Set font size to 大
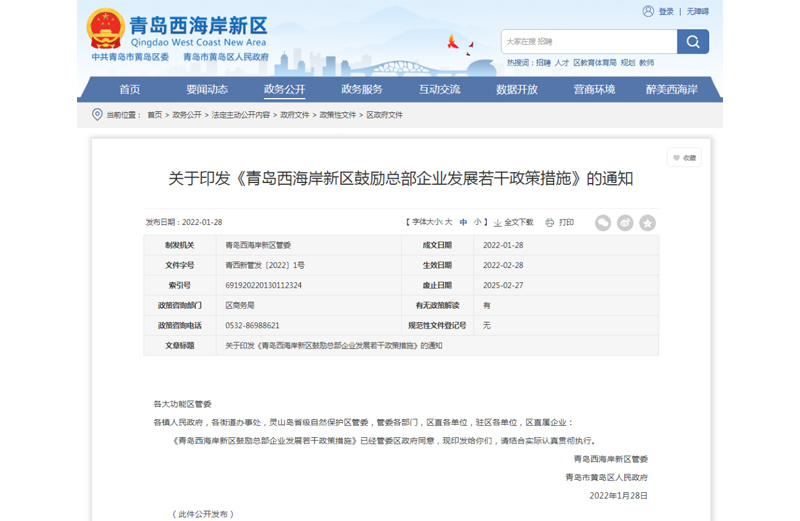The height and width of the screenshot is (521, 800). (x=448, y=222)
